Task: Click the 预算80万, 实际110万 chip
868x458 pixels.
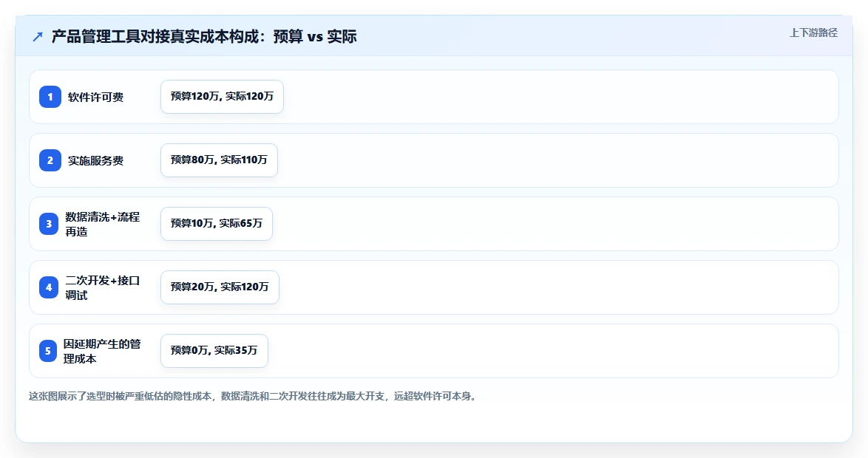Action: click(x=219, y=160)
